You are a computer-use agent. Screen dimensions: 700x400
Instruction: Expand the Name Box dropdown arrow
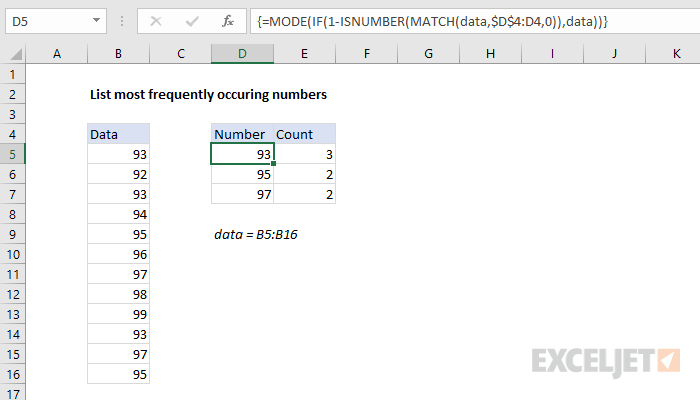coord(96,21)
